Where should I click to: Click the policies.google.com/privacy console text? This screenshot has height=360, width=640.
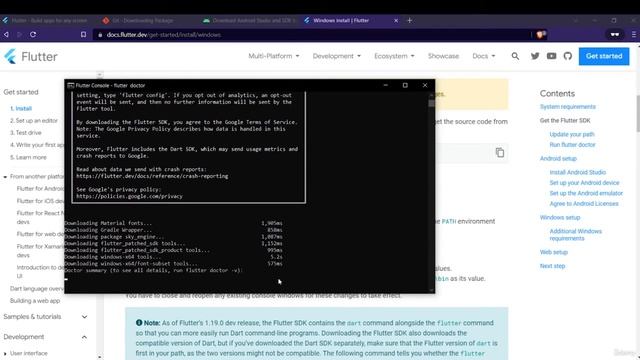(129, 196)
